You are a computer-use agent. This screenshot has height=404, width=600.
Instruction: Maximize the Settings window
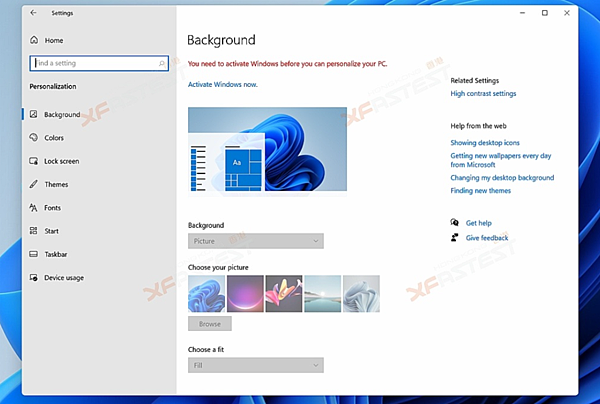coord(545,13)
